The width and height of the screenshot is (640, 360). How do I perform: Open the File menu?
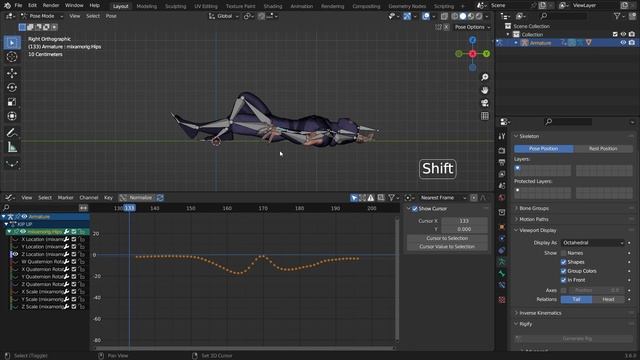point(18,5)
